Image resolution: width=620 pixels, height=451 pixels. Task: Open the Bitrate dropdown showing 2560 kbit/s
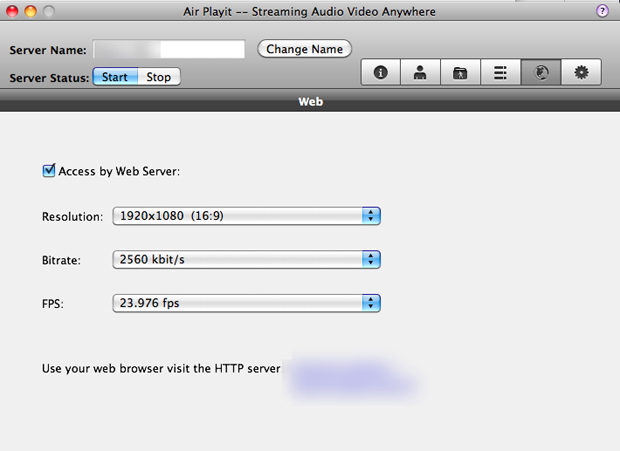246,259
